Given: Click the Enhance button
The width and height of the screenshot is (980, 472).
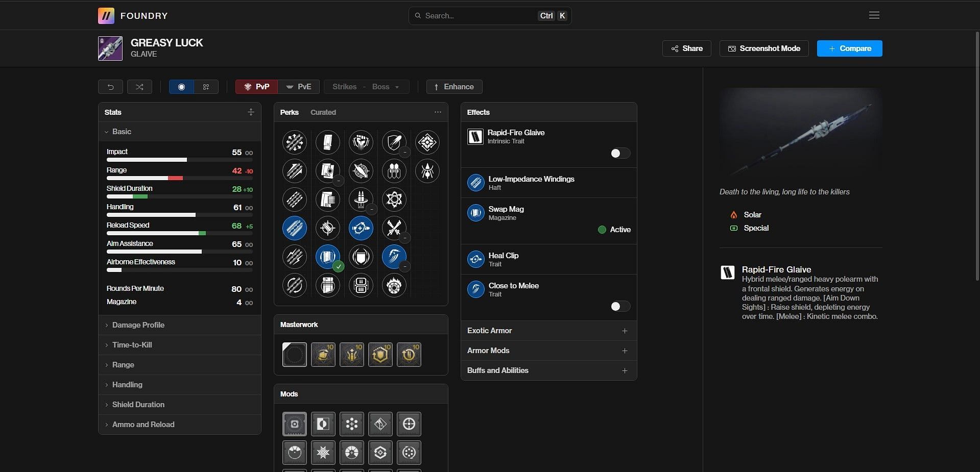Looking at the screenshot, I should click(x=455, y=87).
